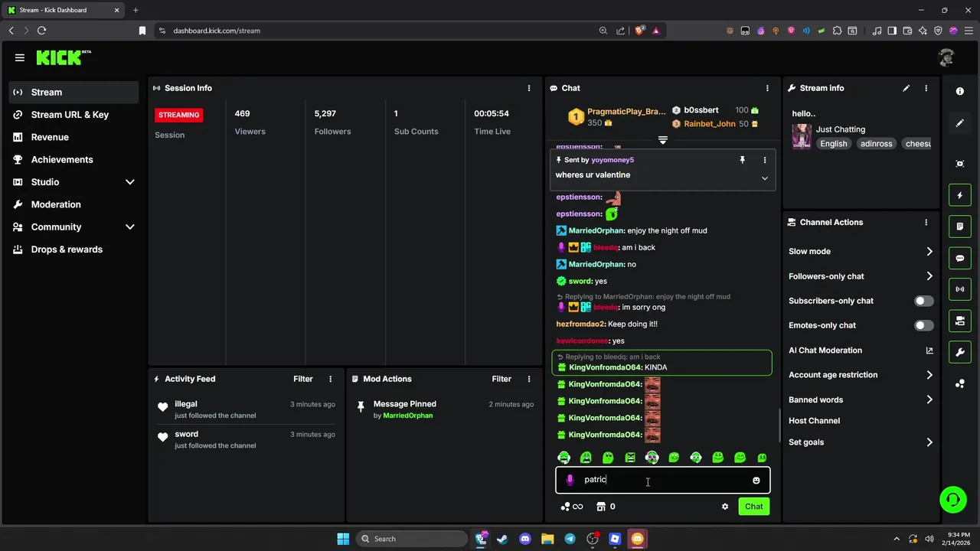Toggle the chat bubble widget in right rail
The height and width of the screenshot is (551, 980).
click(x=960, y=258)
